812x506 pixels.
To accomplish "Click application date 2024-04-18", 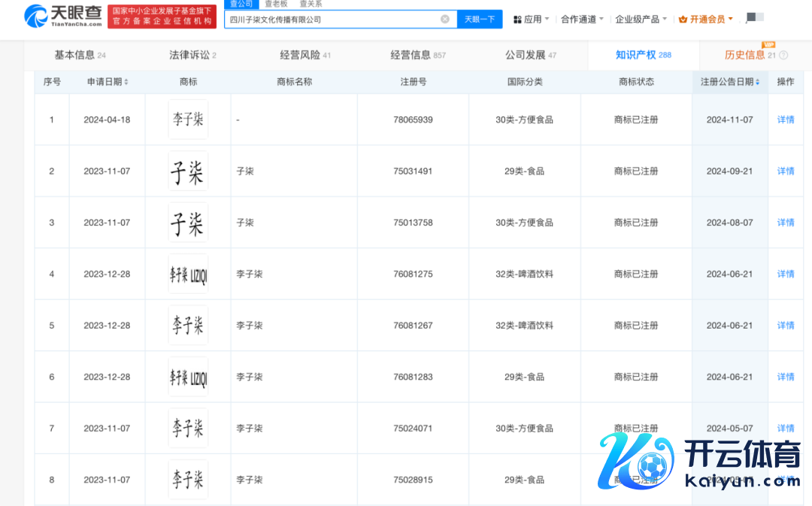I will (x=108, y=120).
